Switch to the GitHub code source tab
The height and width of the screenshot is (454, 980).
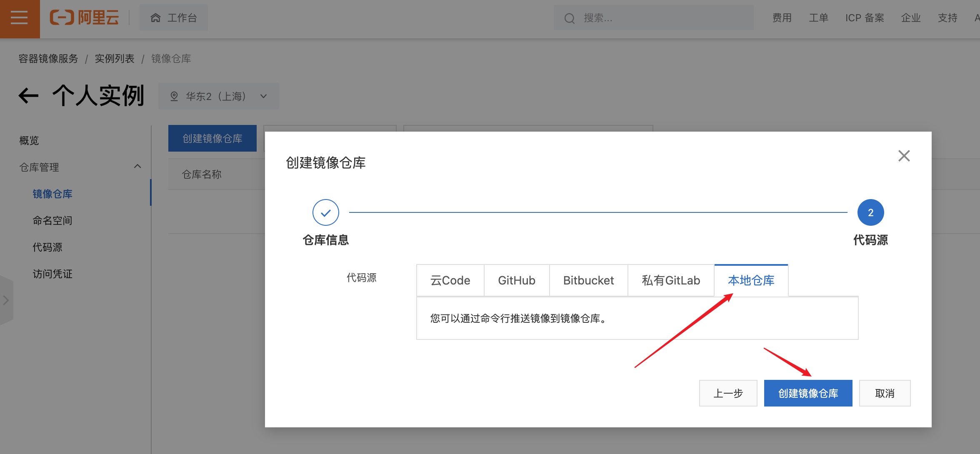516,280
